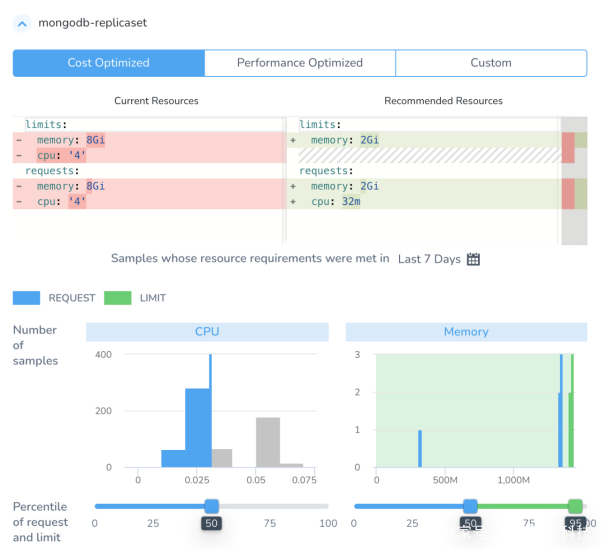The height and width of the screenshot is (550, 602).
Task: Click the tall gray CPU histogram bar
Action: [268, 442]
